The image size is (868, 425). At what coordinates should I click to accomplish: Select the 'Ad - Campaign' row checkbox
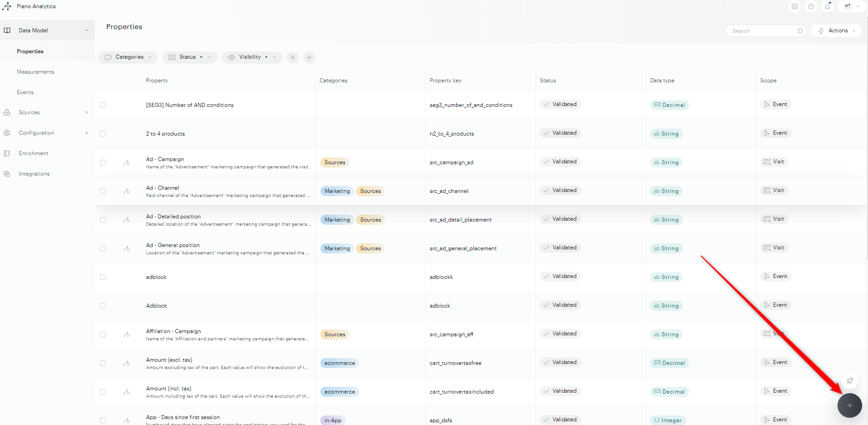103,162
